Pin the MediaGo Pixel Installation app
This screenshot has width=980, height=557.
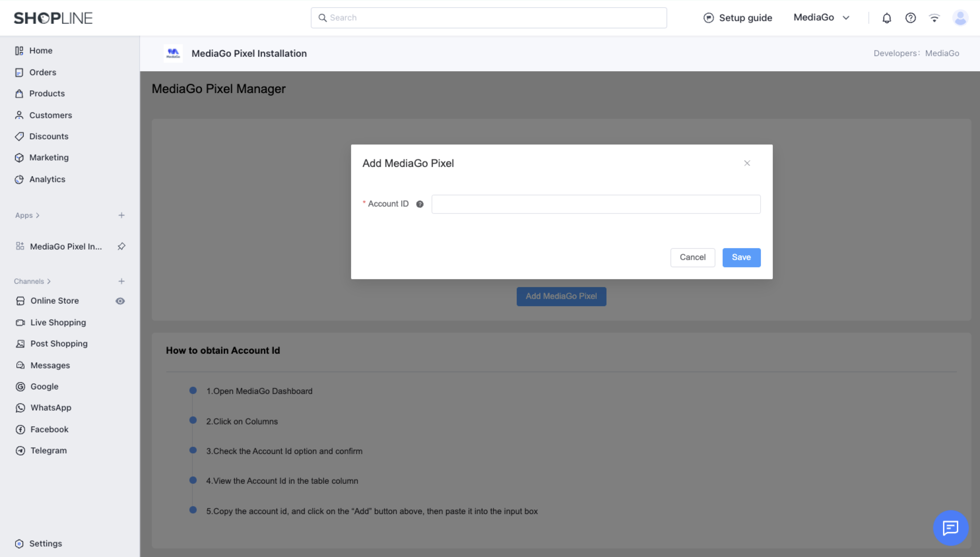click(121, 246)
